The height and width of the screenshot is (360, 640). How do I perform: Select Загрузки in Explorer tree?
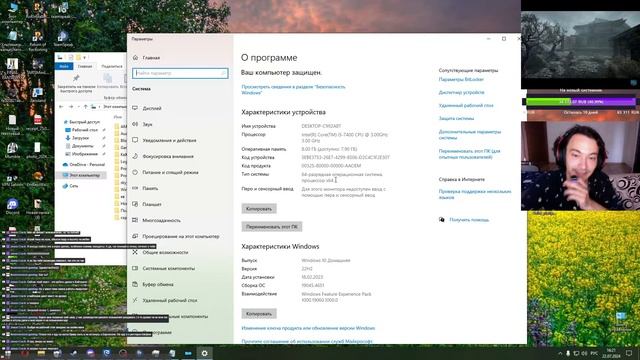pyautogui.click(x=77, y=138)
